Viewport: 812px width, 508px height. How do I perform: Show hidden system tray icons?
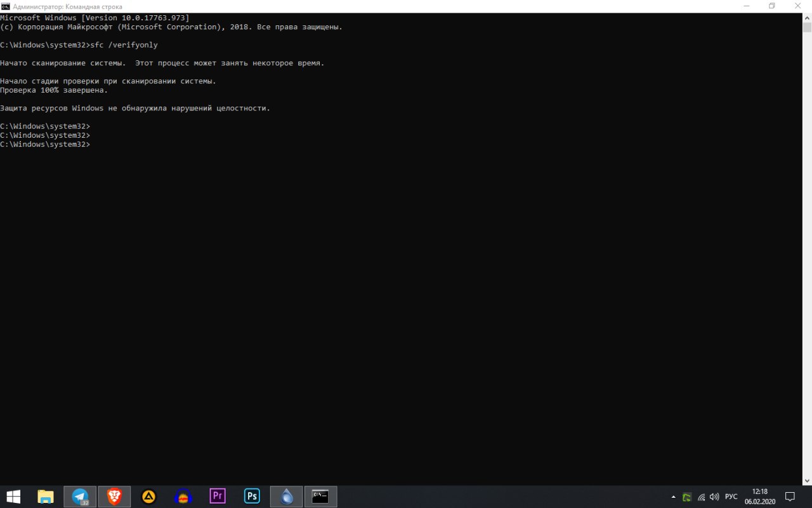(673, 497)
